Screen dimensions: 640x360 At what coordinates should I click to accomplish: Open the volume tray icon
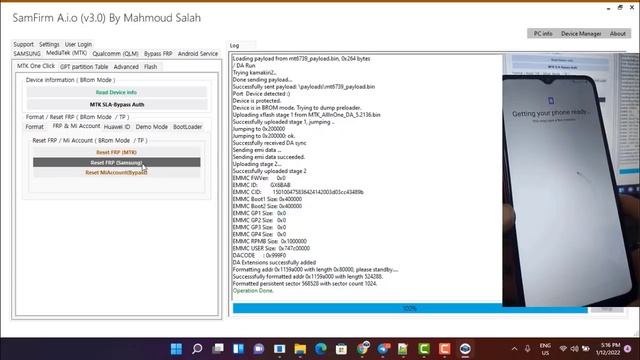tap(574, 349)
